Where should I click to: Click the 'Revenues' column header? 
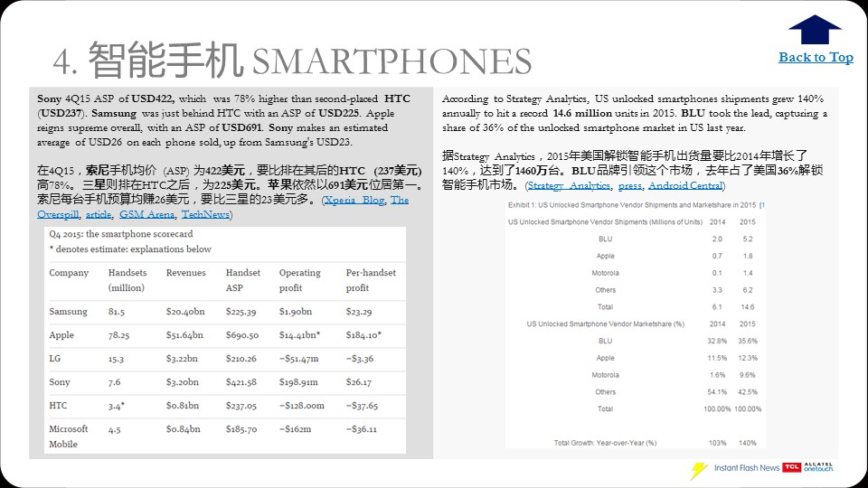[185, 273]
